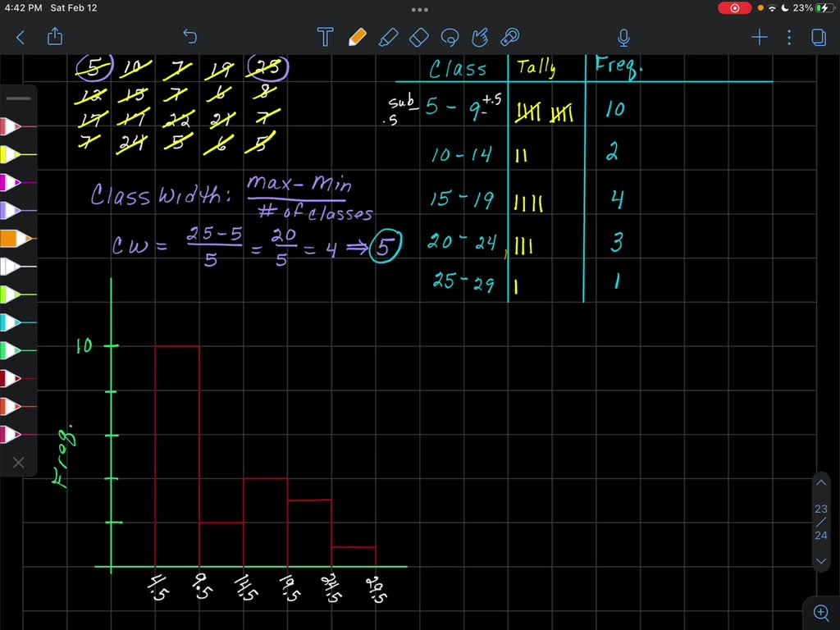This screenshot has height=630, width=840.
Task: Open the multitasking handle at top center
Action: [x=419, y=9]
